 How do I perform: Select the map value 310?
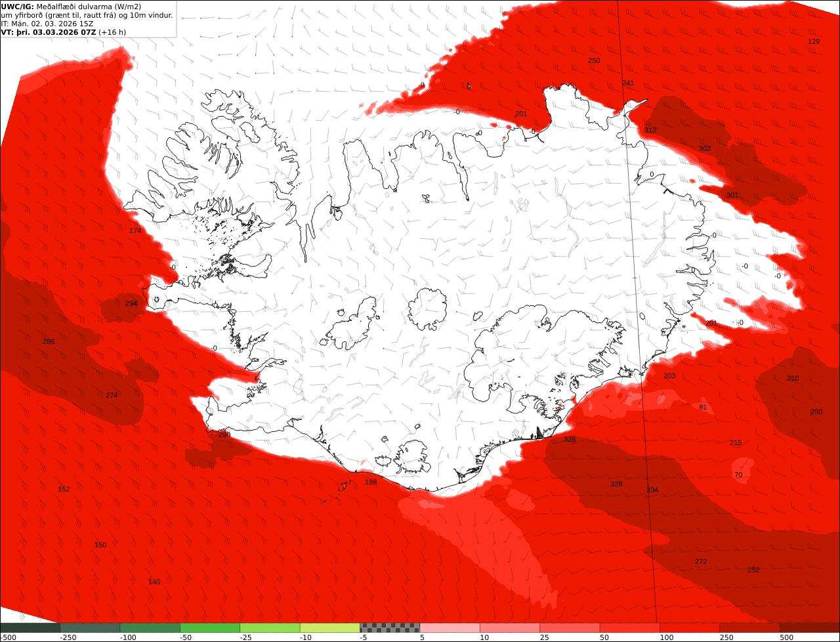(x=793, y=378)
